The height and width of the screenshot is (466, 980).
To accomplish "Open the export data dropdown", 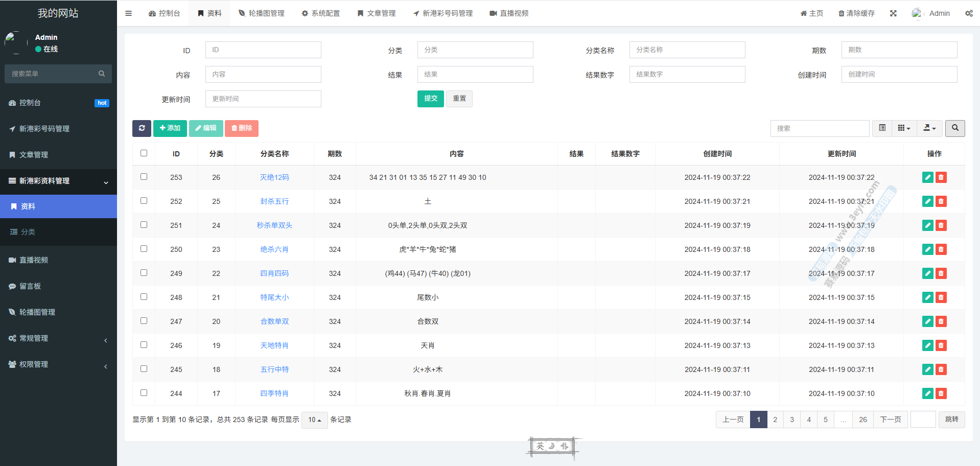I will tap(929, 128).
